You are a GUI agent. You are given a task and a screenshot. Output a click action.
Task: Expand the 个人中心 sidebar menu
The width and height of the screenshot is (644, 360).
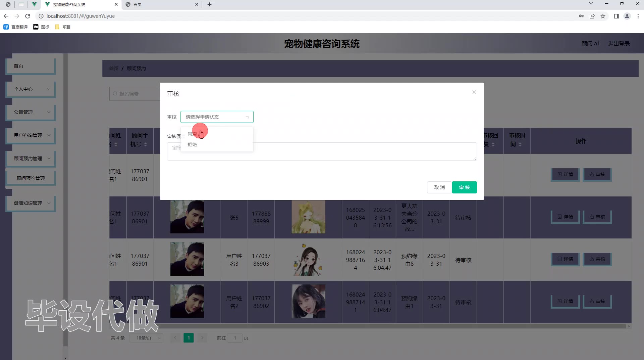(x=31, y=89)
